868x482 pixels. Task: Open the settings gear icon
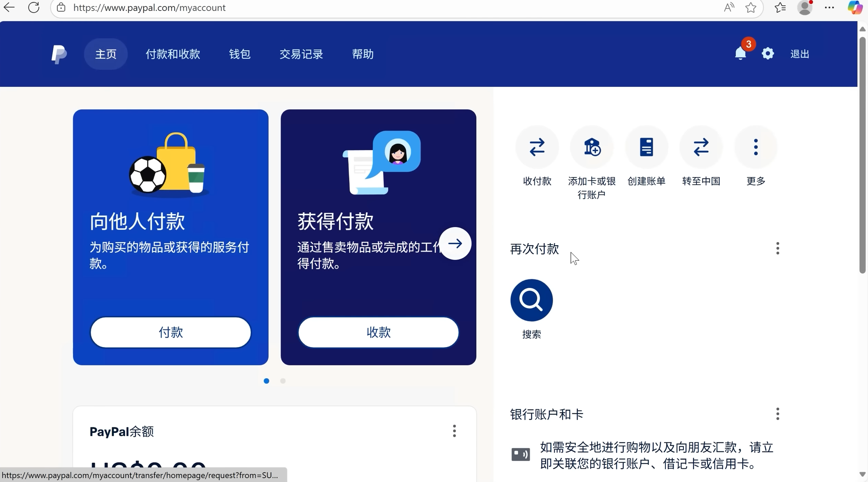click(768, 53)
